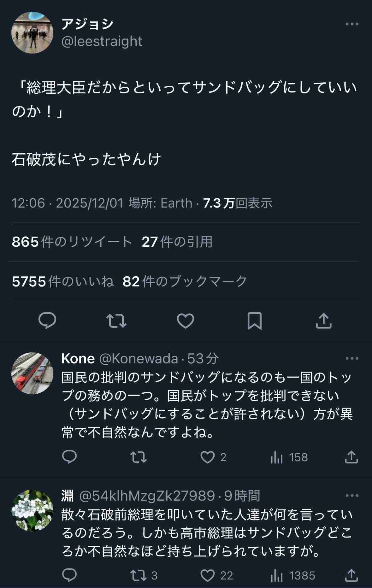The width and height of the screenshot is (372, 588).
Task: Like the main アジョシ post
Action: point(185,321)
